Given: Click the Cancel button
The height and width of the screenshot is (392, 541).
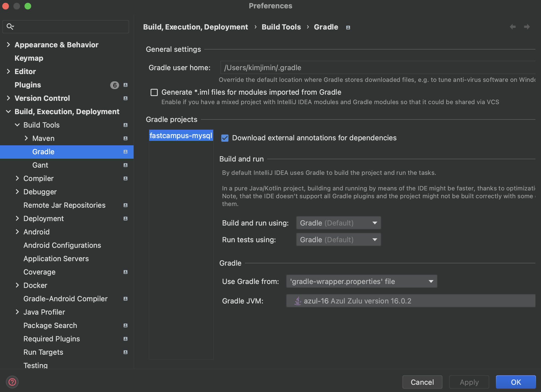Looking at the screenshot, I should click(x=422, y=382).
